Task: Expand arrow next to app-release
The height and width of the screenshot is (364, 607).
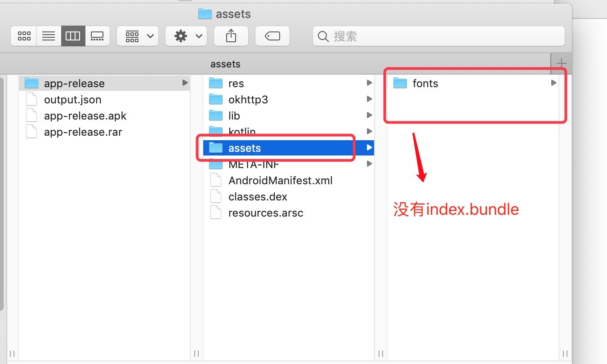Action: tap(185, 83)
